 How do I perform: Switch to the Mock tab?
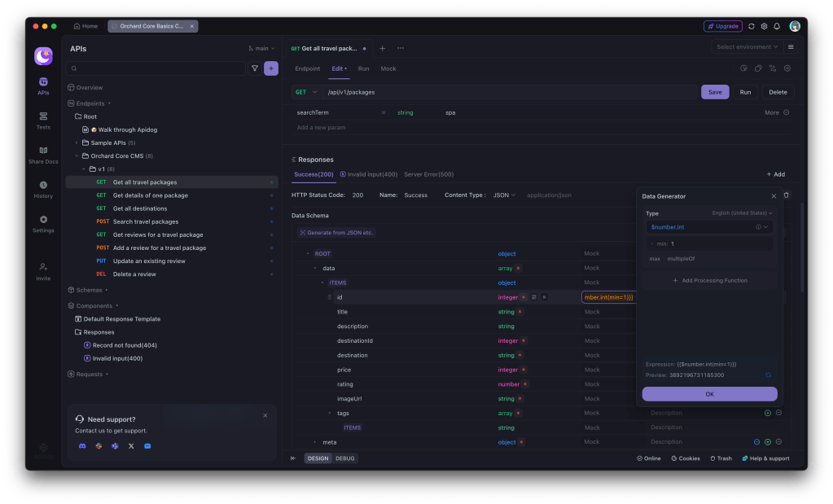pos(388,68)
